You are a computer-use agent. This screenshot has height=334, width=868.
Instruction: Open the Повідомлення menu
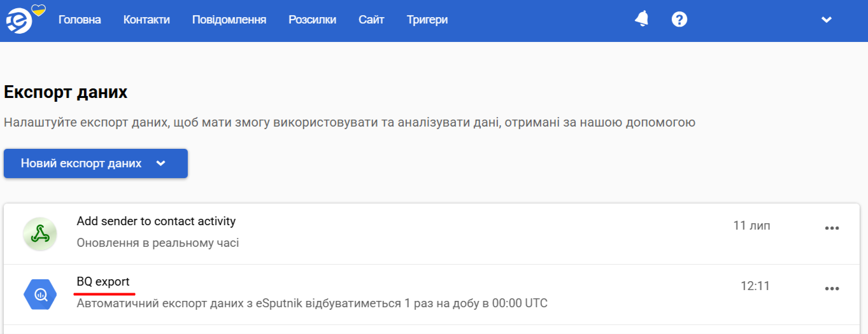pyautogui.click(x=229, y=20)
